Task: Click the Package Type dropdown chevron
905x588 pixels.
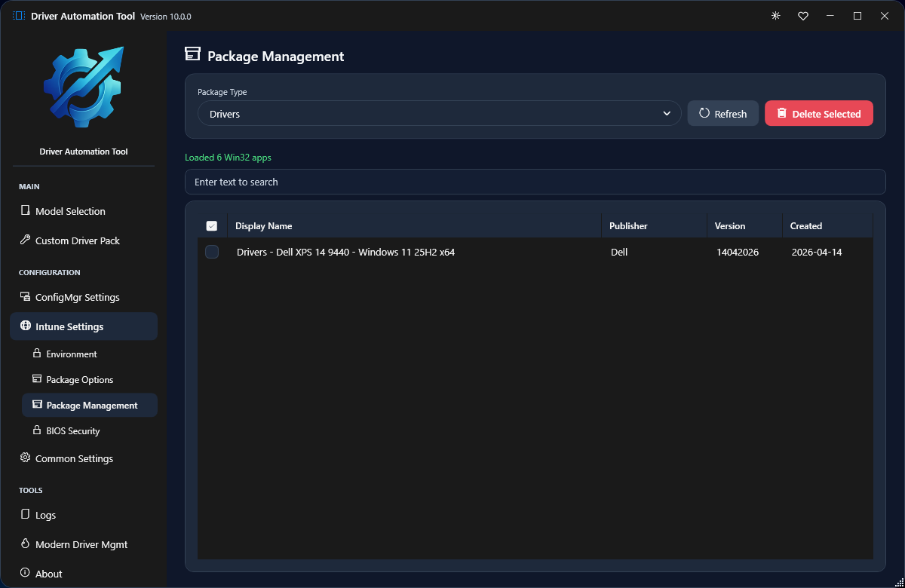Action: point(667,114)
